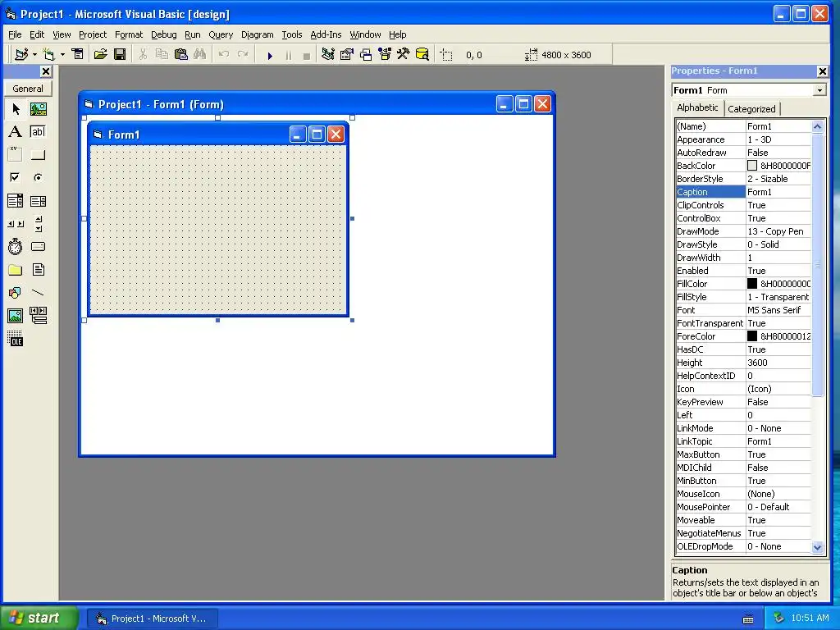Open the Add-Ins menu
The height and width of the screenshot is (630, 840).
326,34
